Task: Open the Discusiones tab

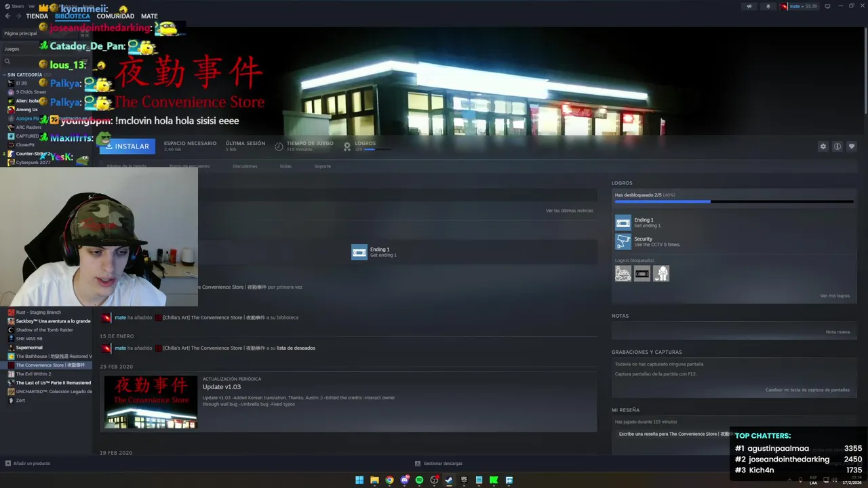Action: coord(245,166)
